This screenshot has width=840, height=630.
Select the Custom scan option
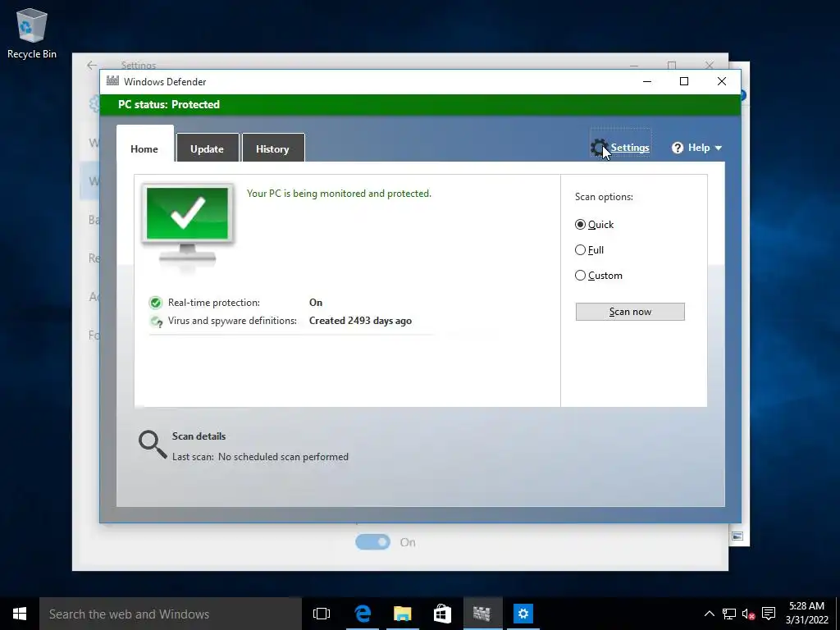point(598,276)
